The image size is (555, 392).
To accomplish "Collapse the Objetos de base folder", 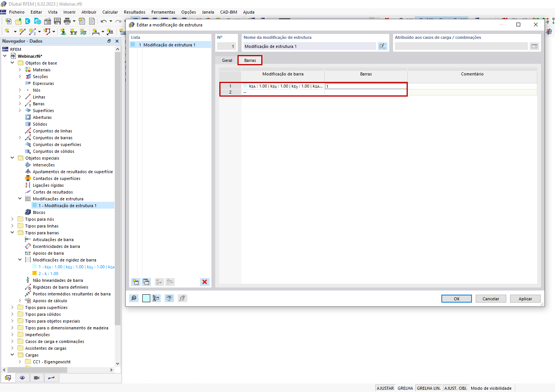I will pyautogui.click(x=12, y=63).
